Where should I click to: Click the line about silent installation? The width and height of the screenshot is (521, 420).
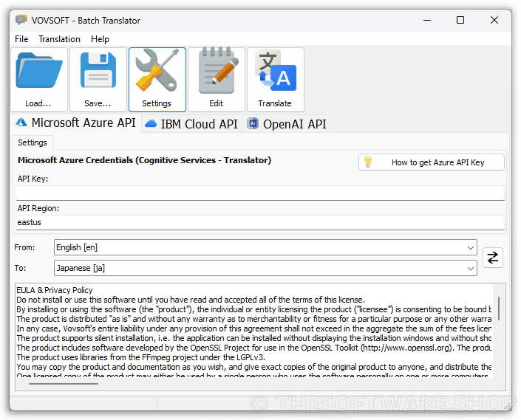254,338
